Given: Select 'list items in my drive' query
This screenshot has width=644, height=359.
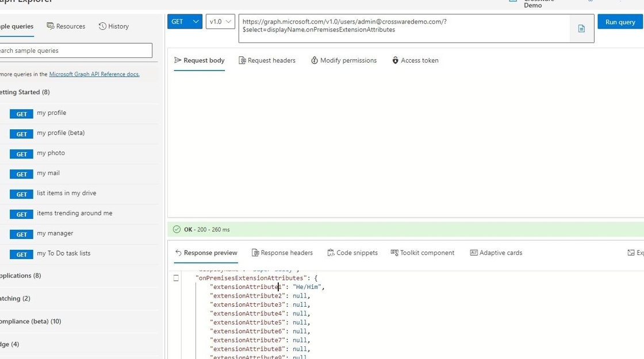Looking at the screenshot, I should click(x=67, y=193).
